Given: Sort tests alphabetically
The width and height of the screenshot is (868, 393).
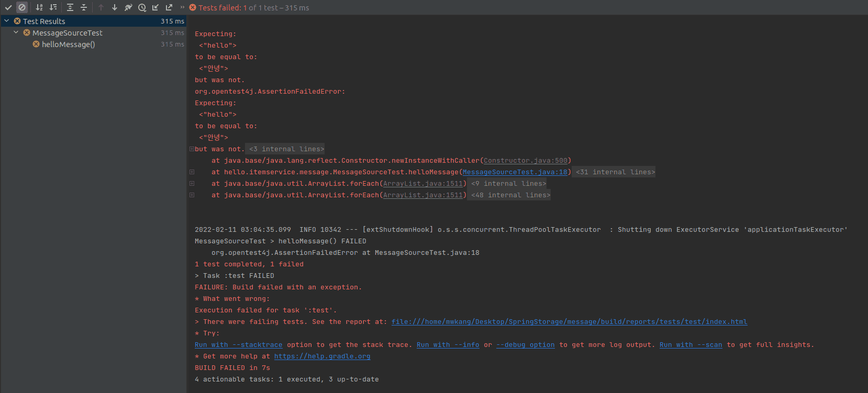Looking at the screenshot, I should 39,7.
